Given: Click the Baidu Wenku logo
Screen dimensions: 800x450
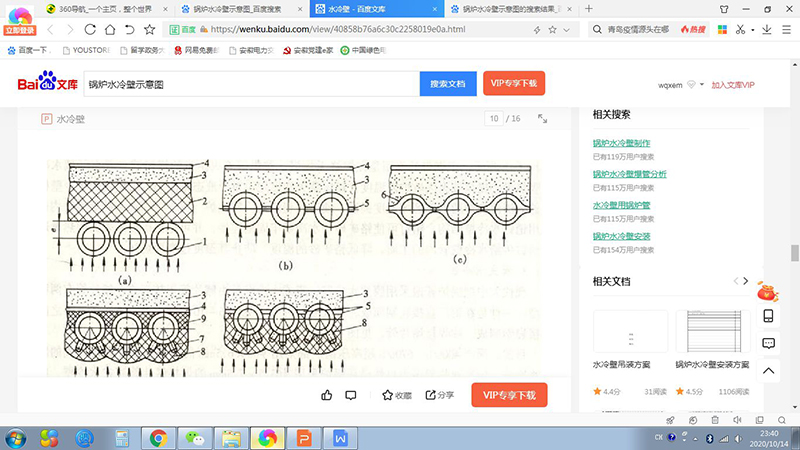Looking at the screenshot, I should click(x=47, y=84).
